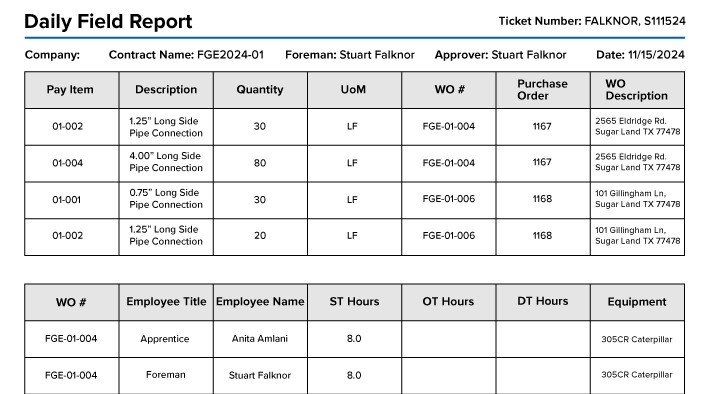Select the quantity cell showing 20
Viewport: 709px width, 394px height.
260,236
